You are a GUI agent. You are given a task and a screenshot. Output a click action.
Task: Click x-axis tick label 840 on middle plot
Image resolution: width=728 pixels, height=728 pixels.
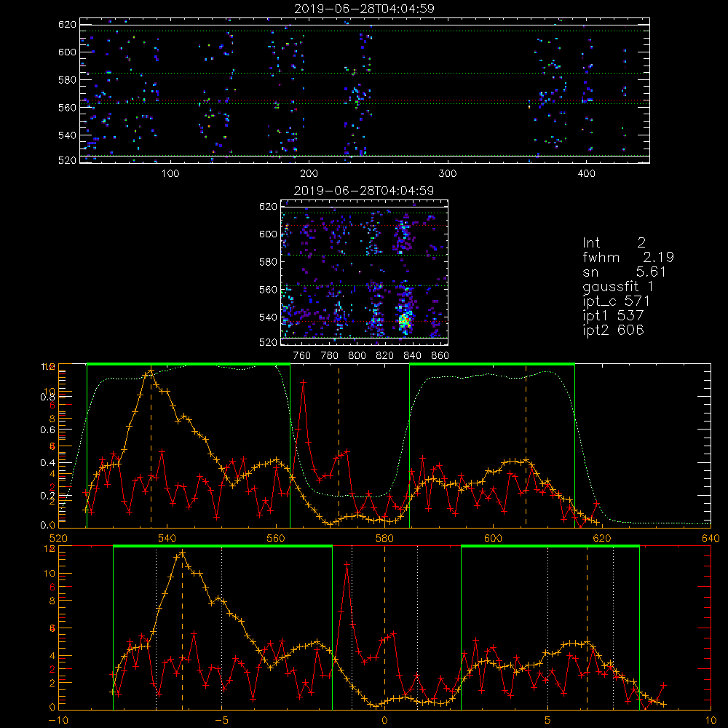coord(412,356)
